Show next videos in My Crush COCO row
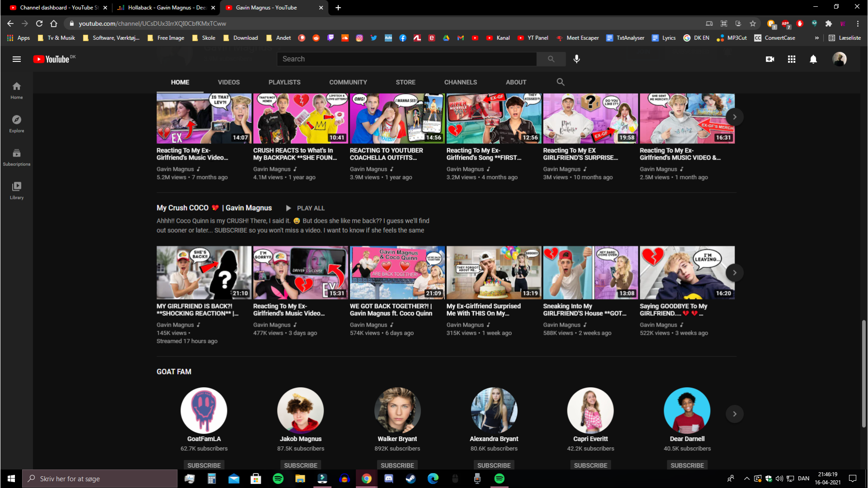This screenshot has width=868, height=488. [x=735, y=272]
